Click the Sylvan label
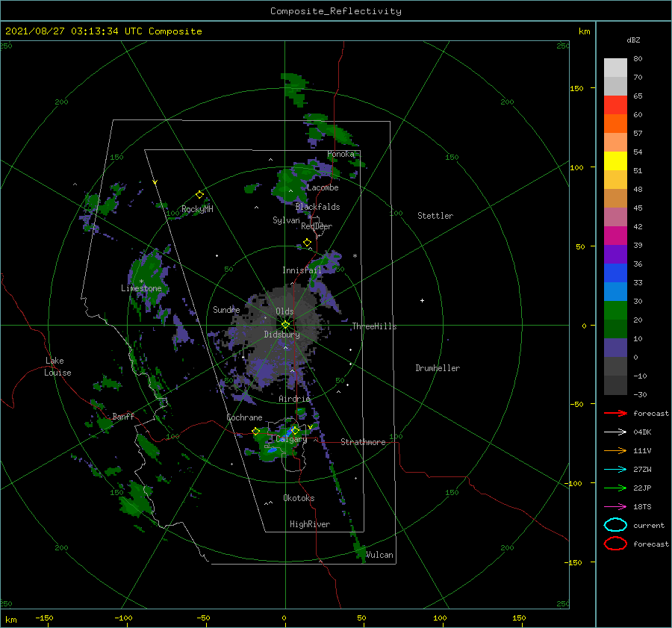This screenshot has width=672, height=628. pos(286,220)
